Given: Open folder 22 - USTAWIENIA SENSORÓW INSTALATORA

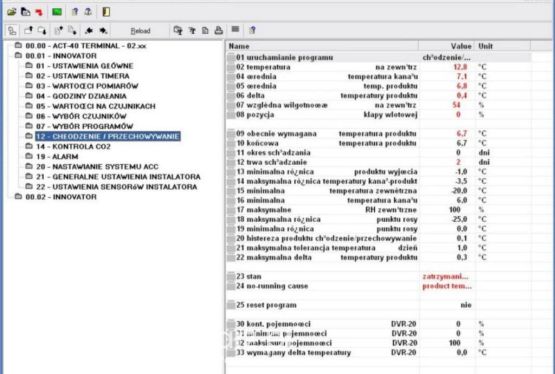Looking at the screenshot, I should [x=116, y=186].
